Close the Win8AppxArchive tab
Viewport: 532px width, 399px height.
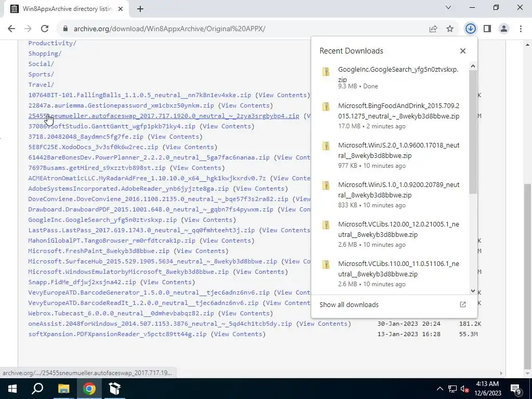(x=121, y=9)
